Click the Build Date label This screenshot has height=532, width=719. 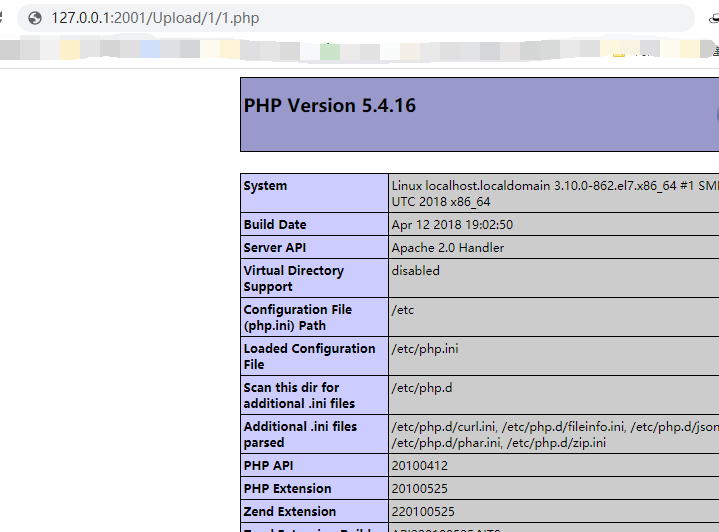click(275, 224)
